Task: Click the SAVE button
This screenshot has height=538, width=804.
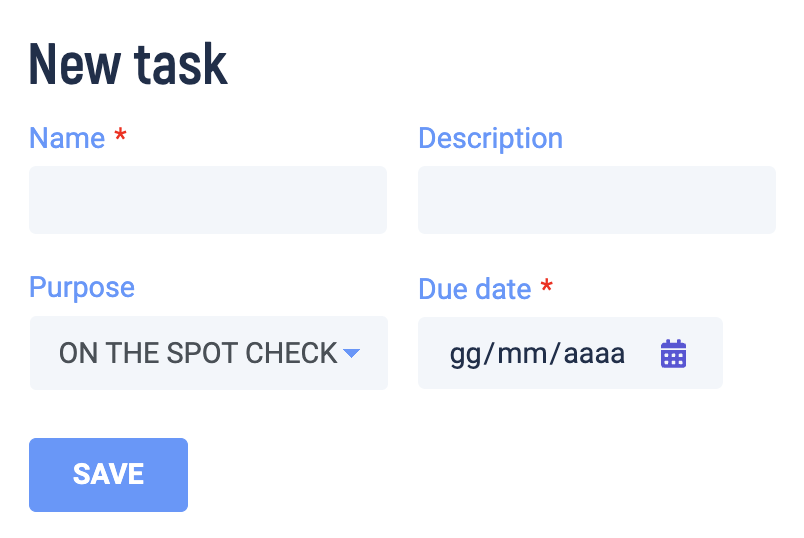Action: 108,475
